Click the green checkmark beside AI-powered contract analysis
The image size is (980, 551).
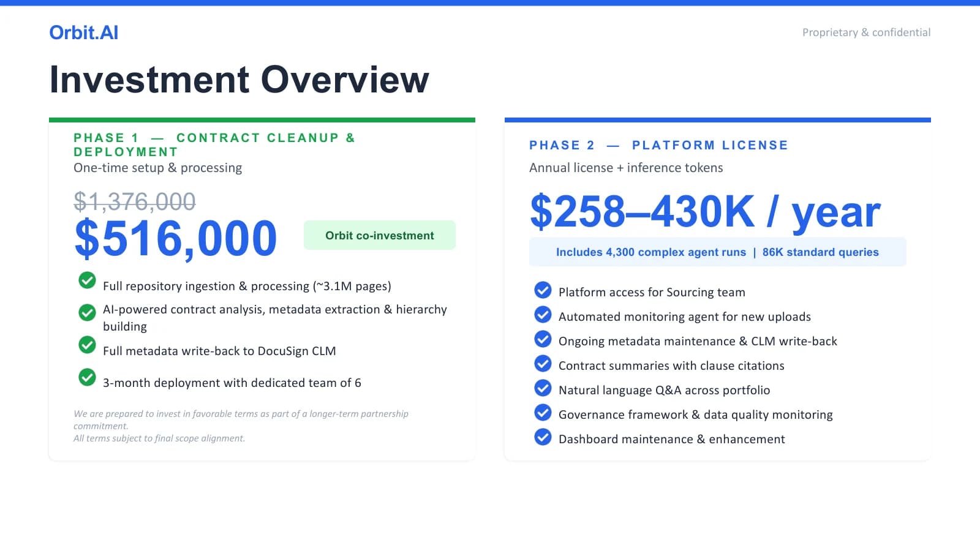(88, 312)
